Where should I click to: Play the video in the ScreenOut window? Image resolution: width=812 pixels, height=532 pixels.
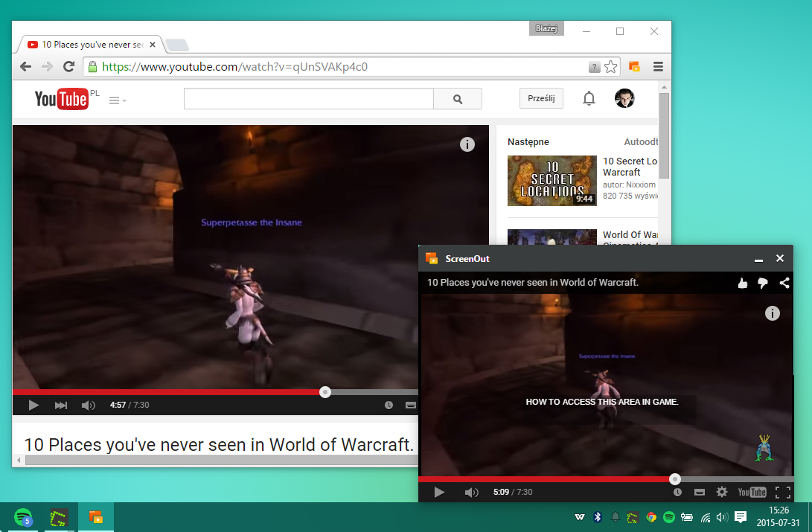point(439,492)
